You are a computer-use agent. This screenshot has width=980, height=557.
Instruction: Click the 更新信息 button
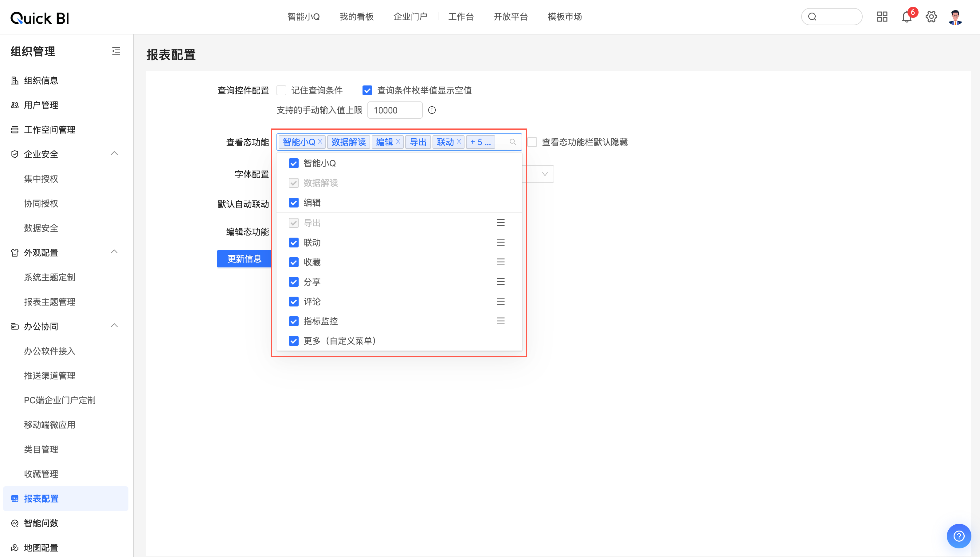244,259
